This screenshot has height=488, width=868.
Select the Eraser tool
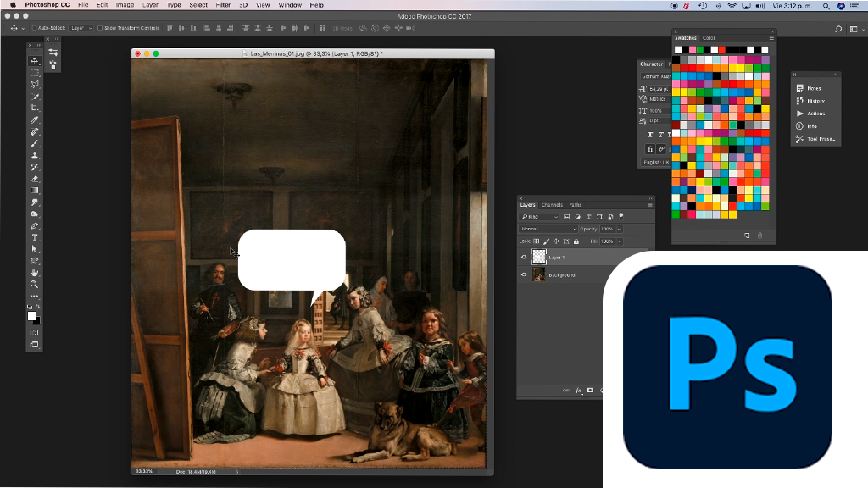click(x=35, y=179)
